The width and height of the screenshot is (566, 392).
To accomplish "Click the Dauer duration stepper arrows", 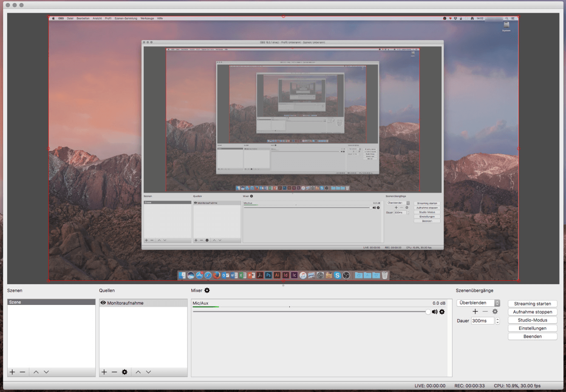I will (498, 321).
